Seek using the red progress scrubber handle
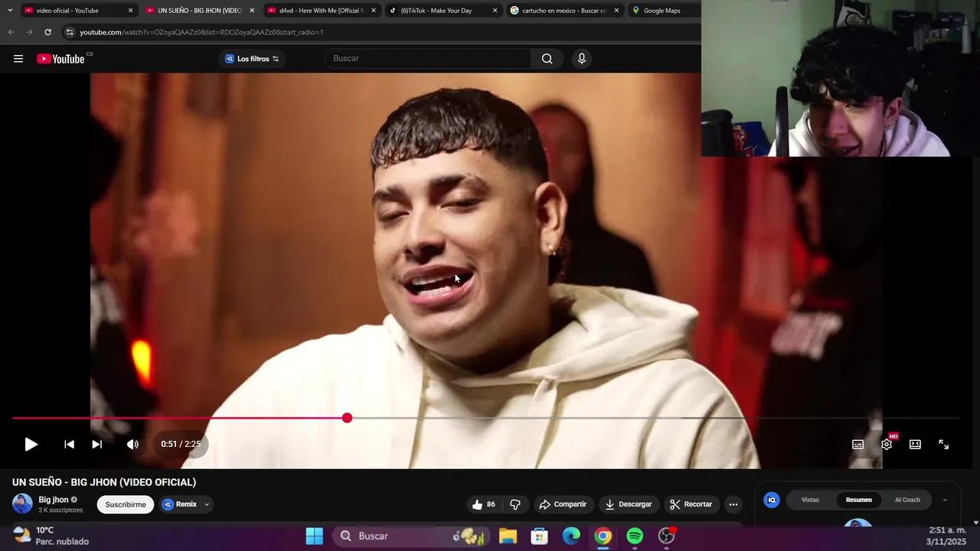980x551 pixels. point(347,418)
